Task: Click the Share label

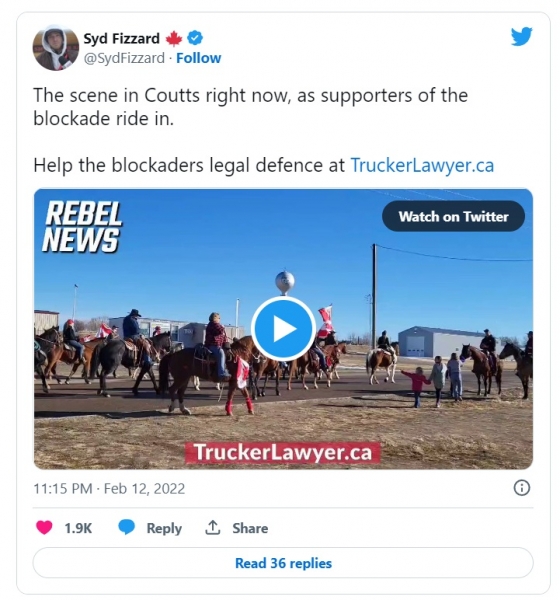Action: (250, 528)
